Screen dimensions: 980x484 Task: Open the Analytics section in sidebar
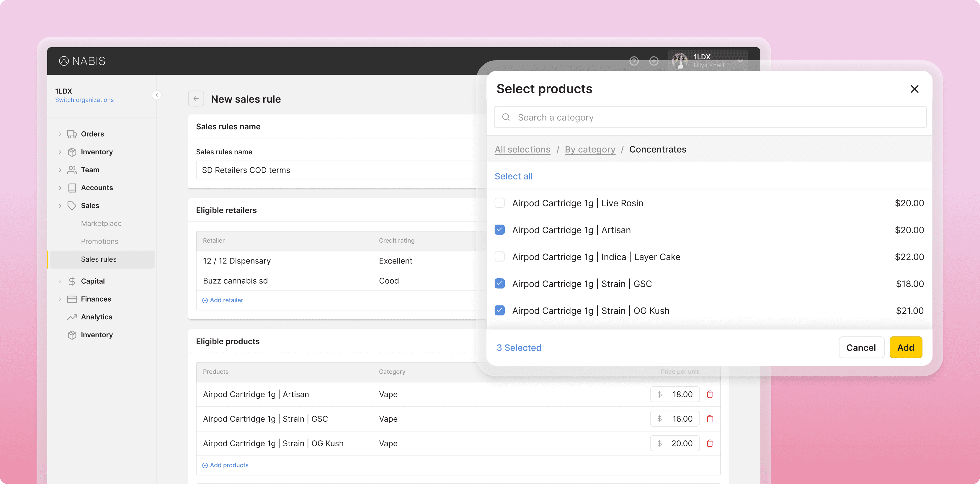96,317
